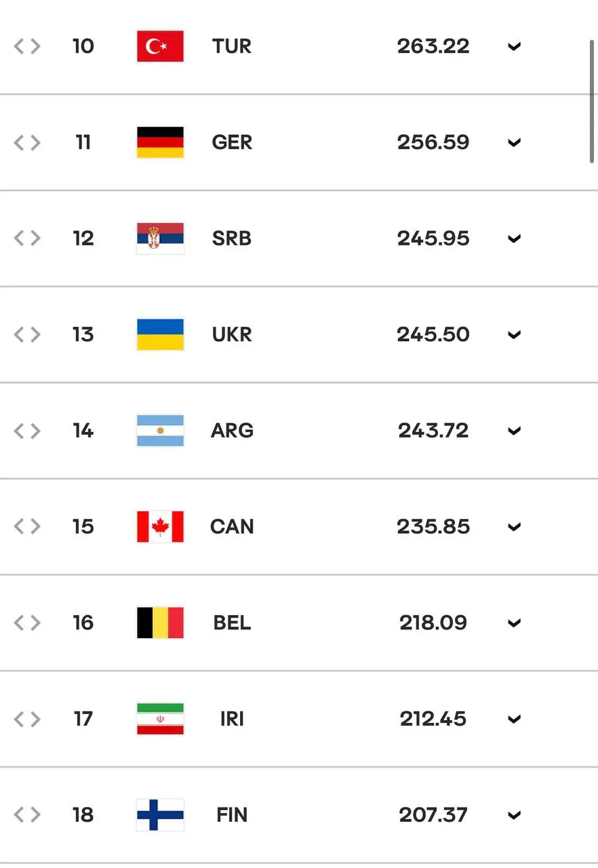Screen dimensions: 598x868
Task: Open the ARG team name link
Action: 232,431
